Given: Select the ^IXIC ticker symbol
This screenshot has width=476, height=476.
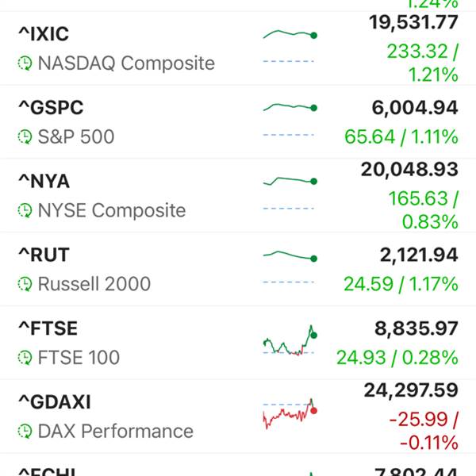Looking at the screenshot, I should tap(44, 33).
